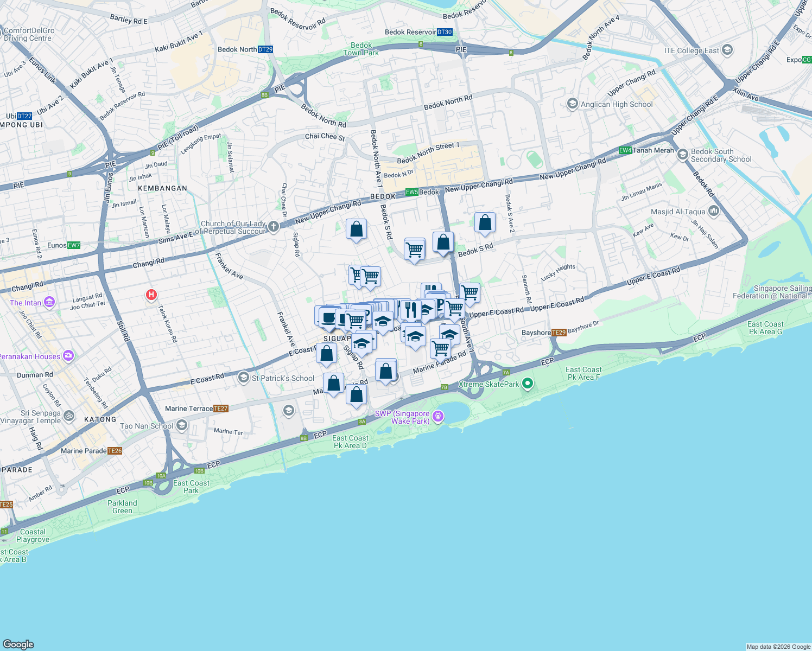Select the coffee cup cafe marker near Siglap

click(x=329, y=317)
